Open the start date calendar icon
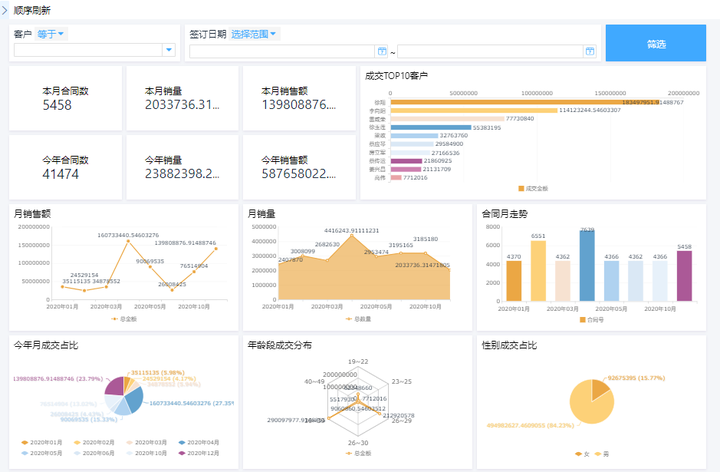720x472 pixels. point(382,51)
